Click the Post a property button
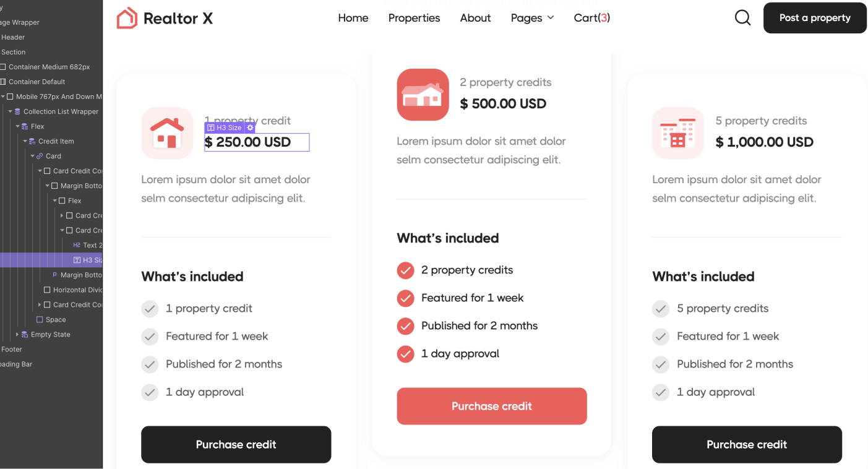868x469 pixels. click(x=814, y=18)
